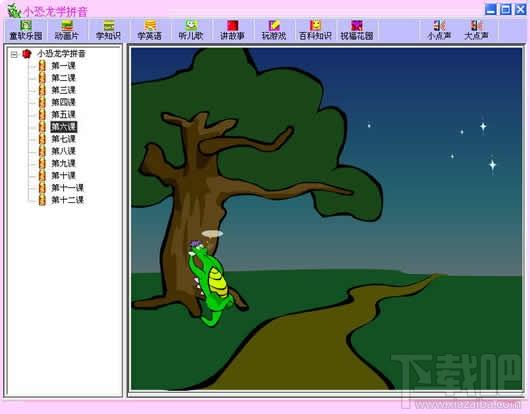The height and width of the screenshot is (414, 530).
Task: Click the green dinosaur in the animation
Action: click(x=210, y=283)
